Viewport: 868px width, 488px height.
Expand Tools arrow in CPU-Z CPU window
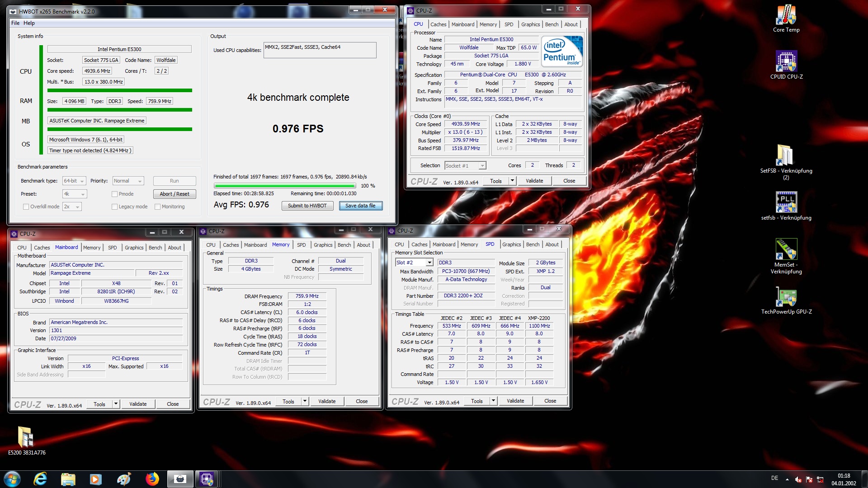tap(512, 181)
